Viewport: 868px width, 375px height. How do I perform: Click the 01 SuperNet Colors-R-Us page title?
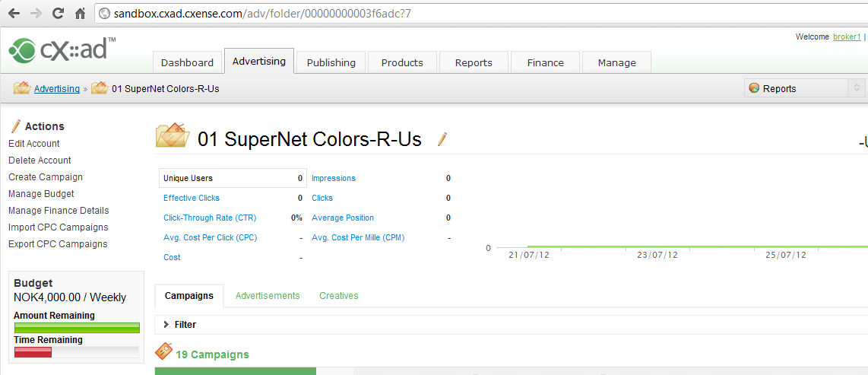(309, 139)
